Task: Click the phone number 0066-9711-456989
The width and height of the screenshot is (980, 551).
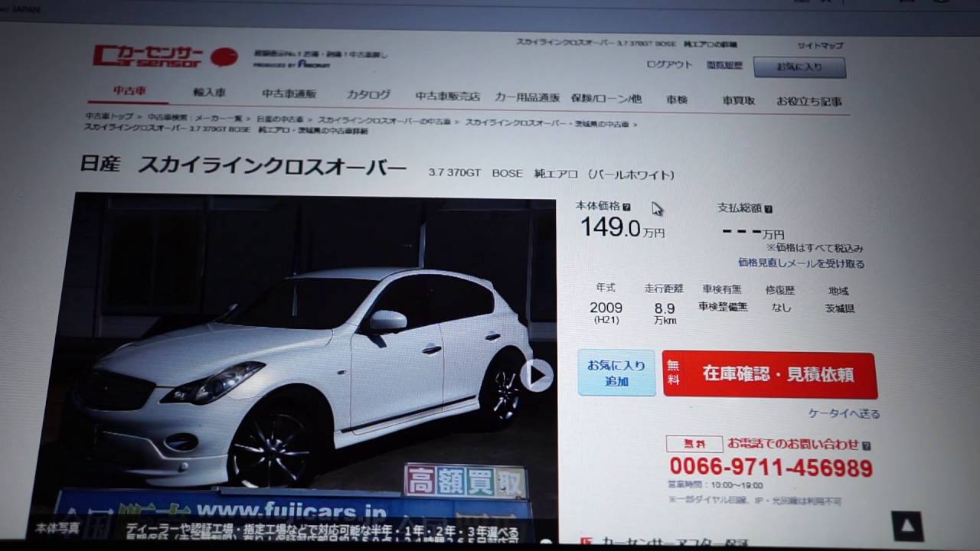Action: pos(770,468)
